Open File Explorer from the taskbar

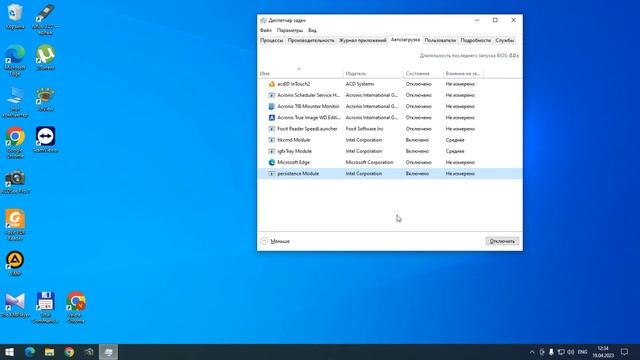[49, 352]
